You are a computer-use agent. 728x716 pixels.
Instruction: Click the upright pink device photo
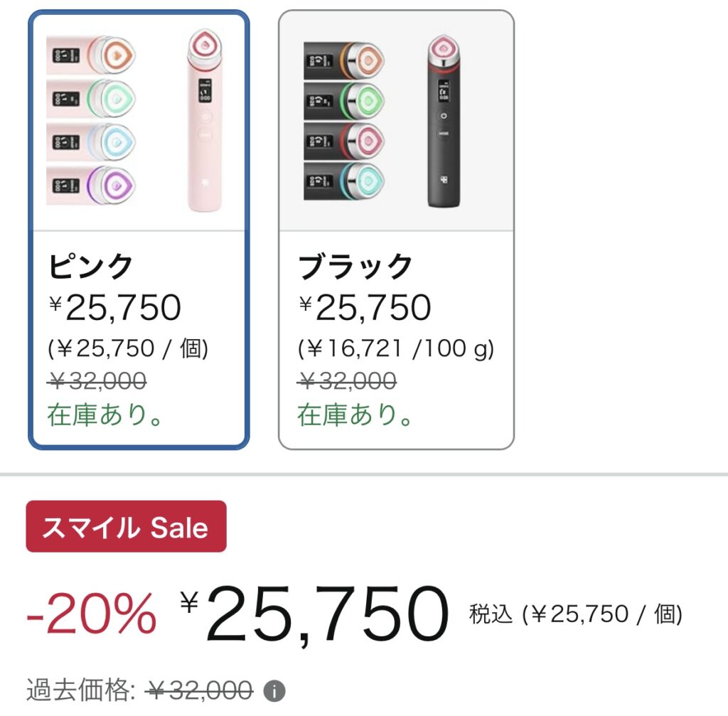[x=204, y=121]
